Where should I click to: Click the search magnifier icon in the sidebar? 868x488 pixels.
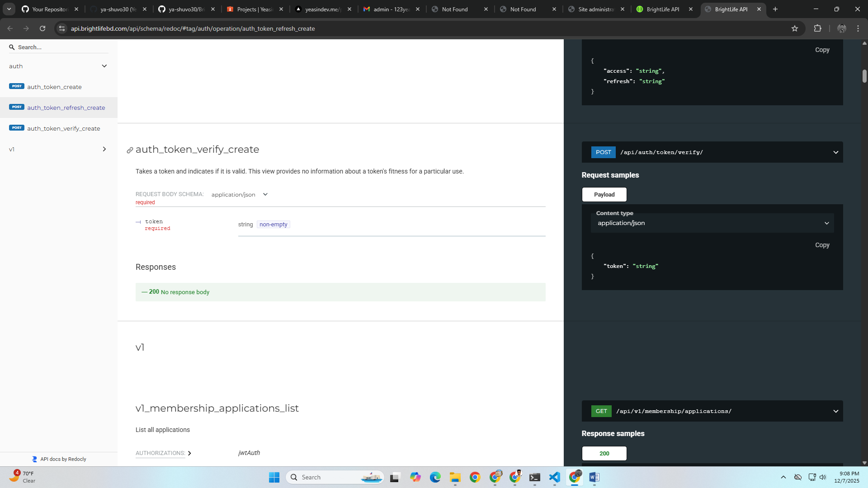tap(12, 47)
